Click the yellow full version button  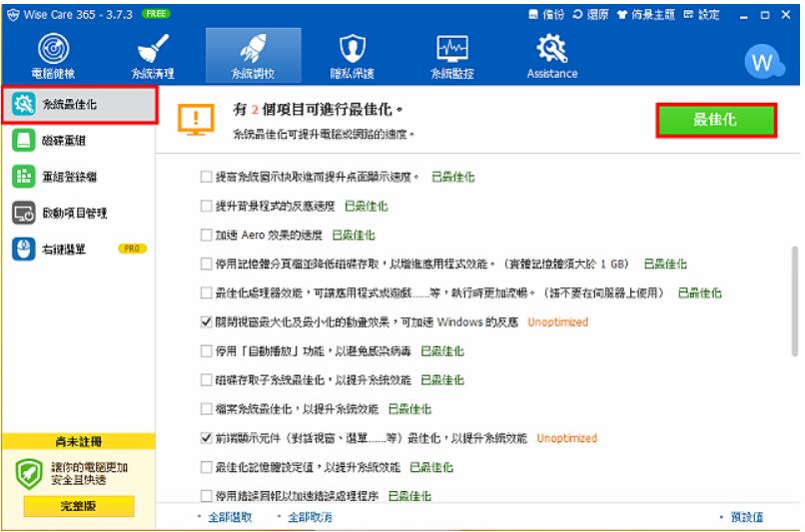pos(79,506)
